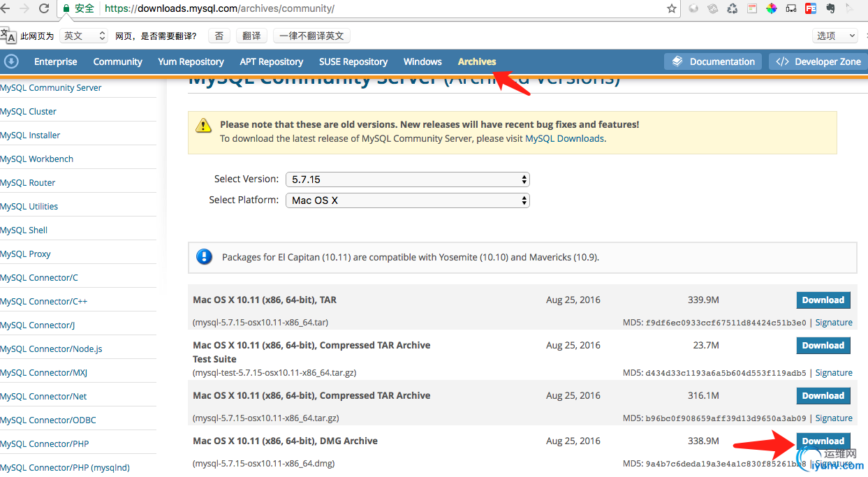Click the blue info exclamation icon
Screen dimensions: 868x477
[204, 257]
